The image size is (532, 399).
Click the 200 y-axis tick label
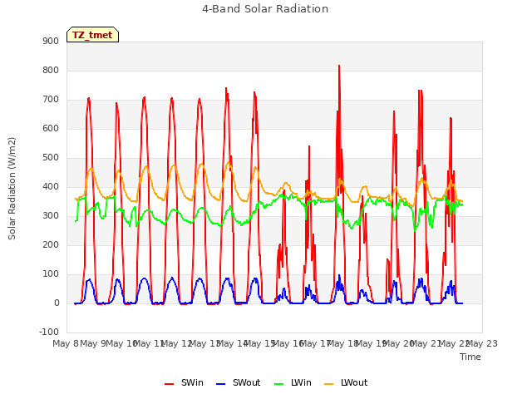pos(51,244)
